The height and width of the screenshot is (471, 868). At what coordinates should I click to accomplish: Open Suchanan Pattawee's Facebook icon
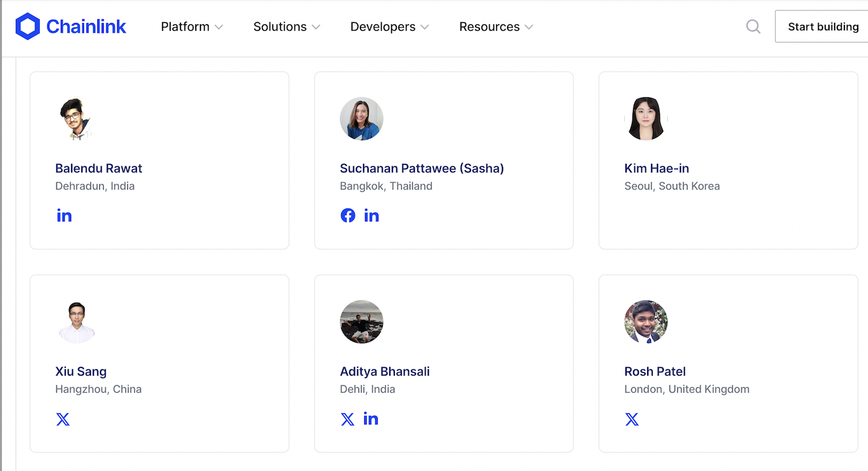click(x=348, y=216)
